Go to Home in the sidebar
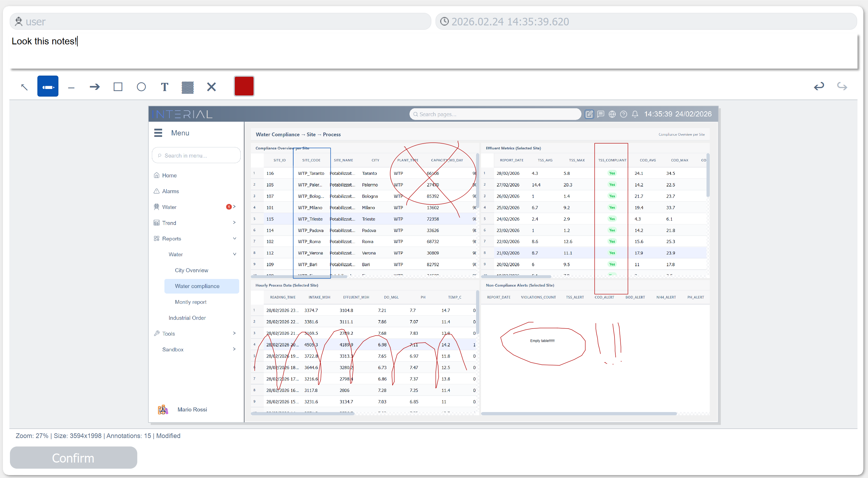This screenshot has width=868, height=478. coord(169,175)
